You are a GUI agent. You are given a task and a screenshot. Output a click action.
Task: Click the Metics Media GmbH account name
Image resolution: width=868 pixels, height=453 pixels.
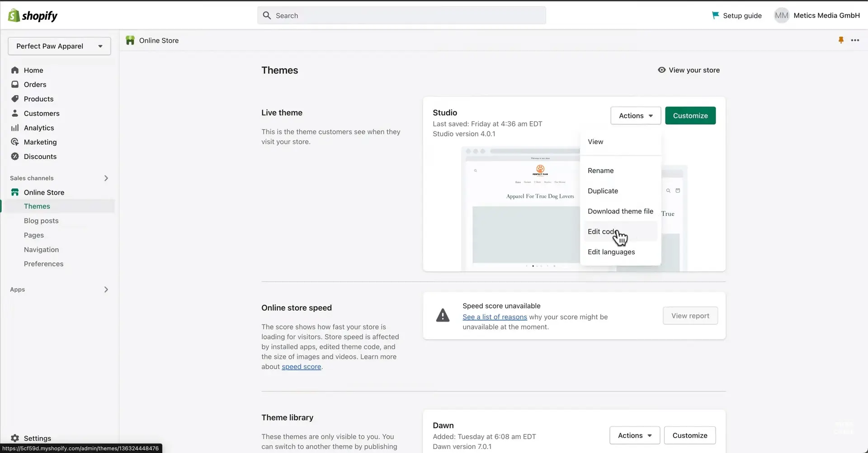tap(826, 15)
